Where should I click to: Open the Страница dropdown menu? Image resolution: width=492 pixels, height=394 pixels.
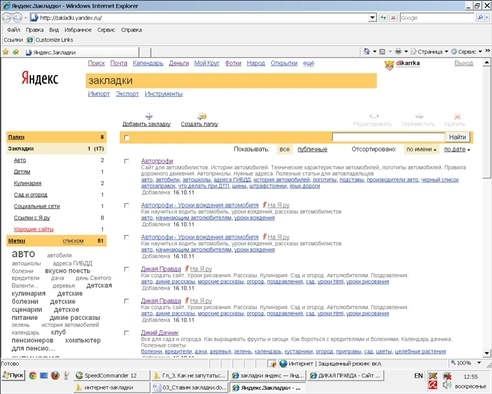(429, 52)
